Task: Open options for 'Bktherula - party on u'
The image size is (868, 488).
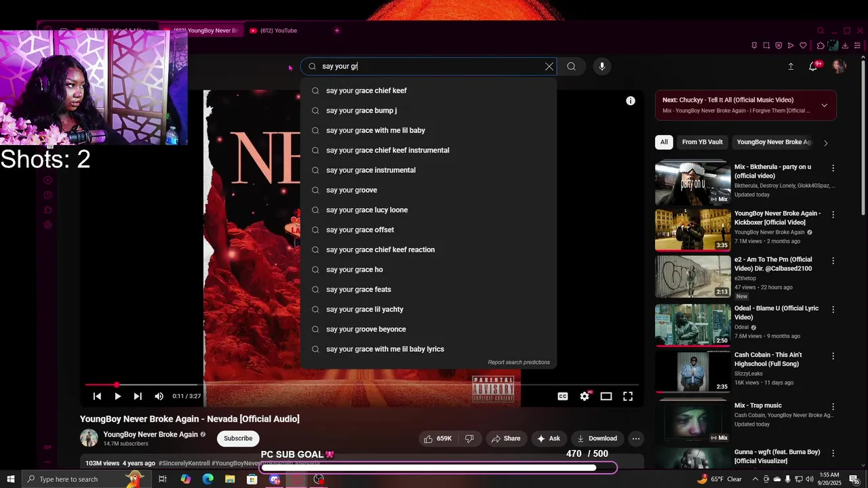Action: coord(833,168)
